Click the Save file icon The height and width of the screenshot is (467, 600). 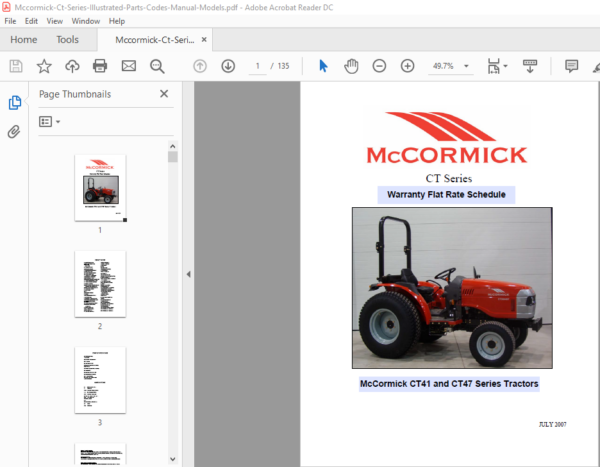16,66
